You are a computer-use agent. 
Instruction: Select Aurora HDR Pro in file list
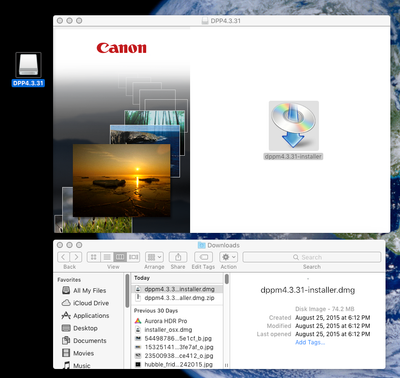coord(178,321)
